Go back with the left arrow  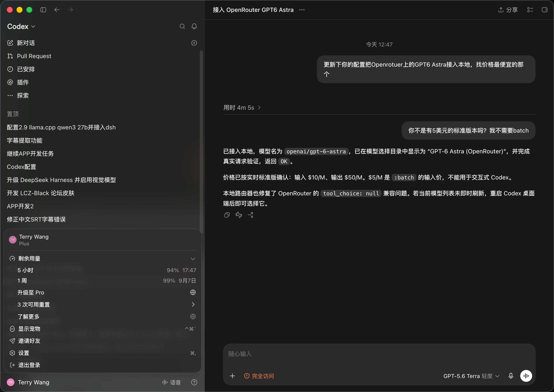pos(57,10)
